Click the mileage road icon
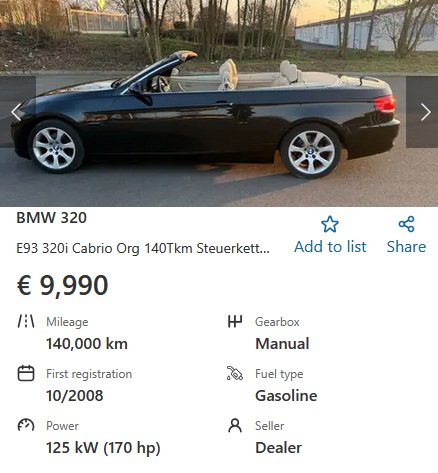Image resolution: width=438 pixels, height=473 pixels. click(x=26, y=321)
